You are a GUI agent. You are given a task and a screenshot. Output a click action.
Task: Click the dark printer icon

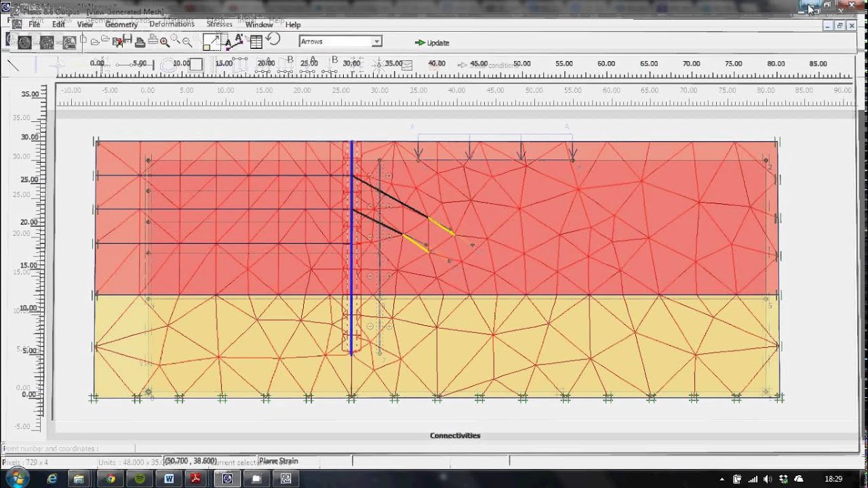[140, 42]
